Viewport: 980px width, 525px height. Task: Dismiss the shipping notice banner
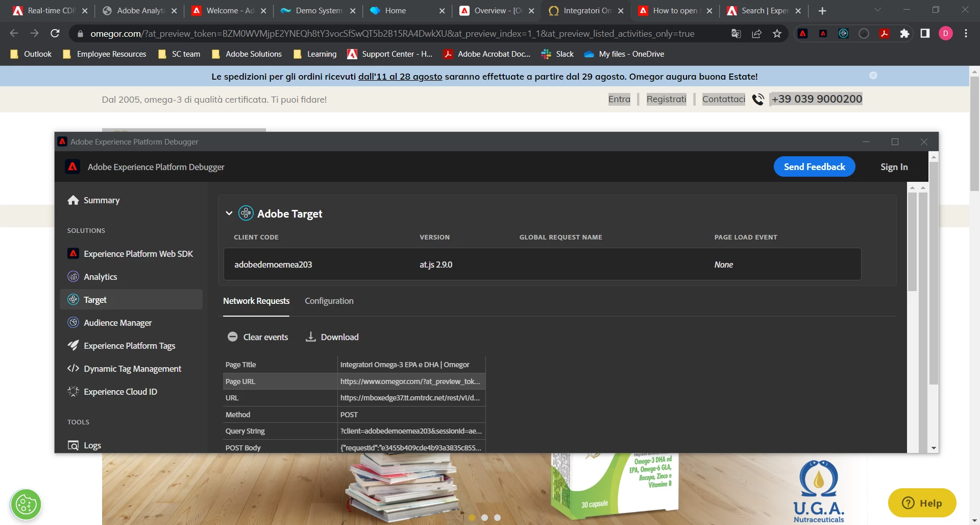pos(873,75)
